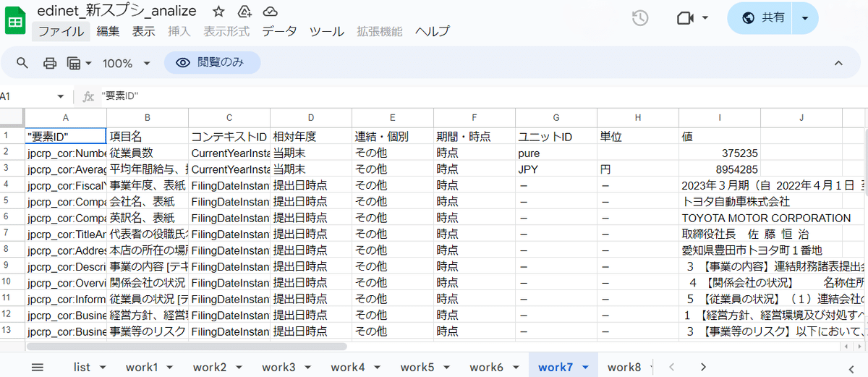The width and height of the screenshot is (868, 377).
Task: Move document to folder icon
Action: tap(244, 12)
